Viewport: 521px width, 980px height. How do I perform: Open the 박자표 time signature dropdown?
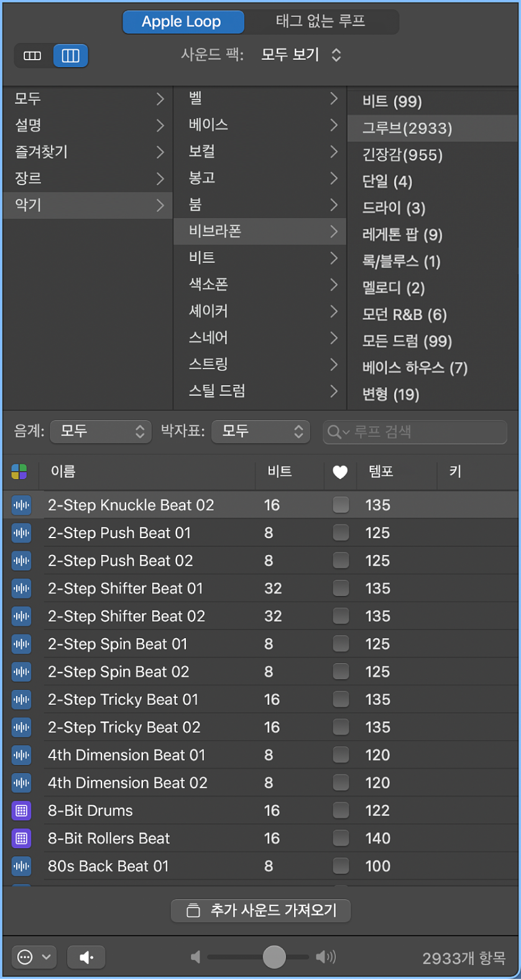261,431
